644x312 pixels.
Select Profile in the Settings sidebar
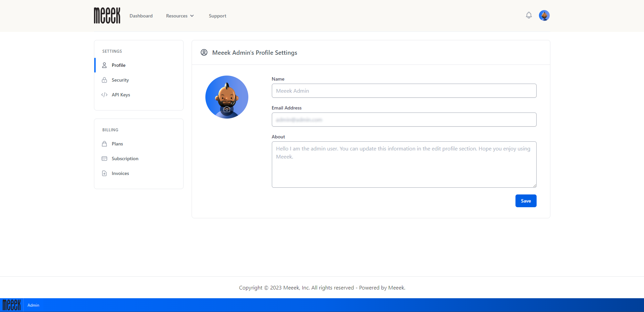[x=118, y=65]
